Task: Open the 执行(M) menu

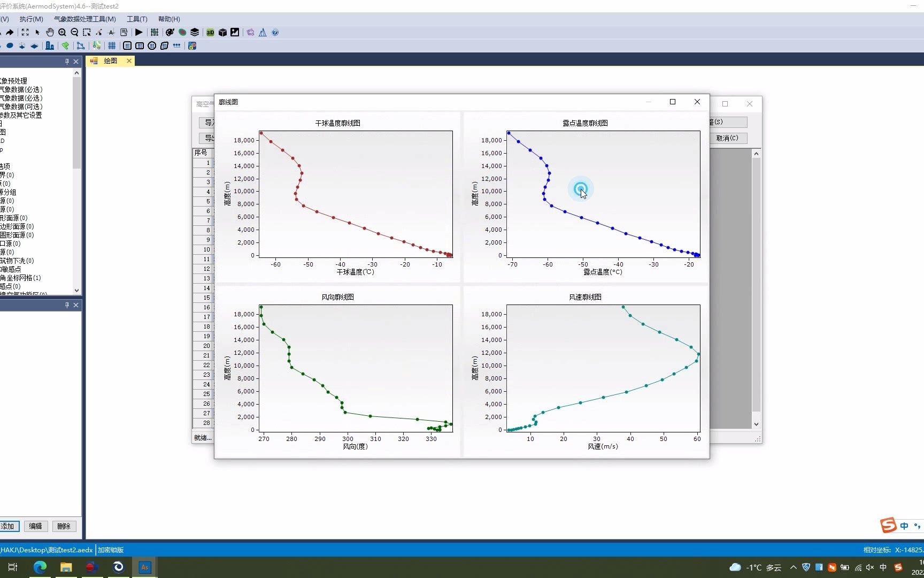Action: tap(32, 19)
